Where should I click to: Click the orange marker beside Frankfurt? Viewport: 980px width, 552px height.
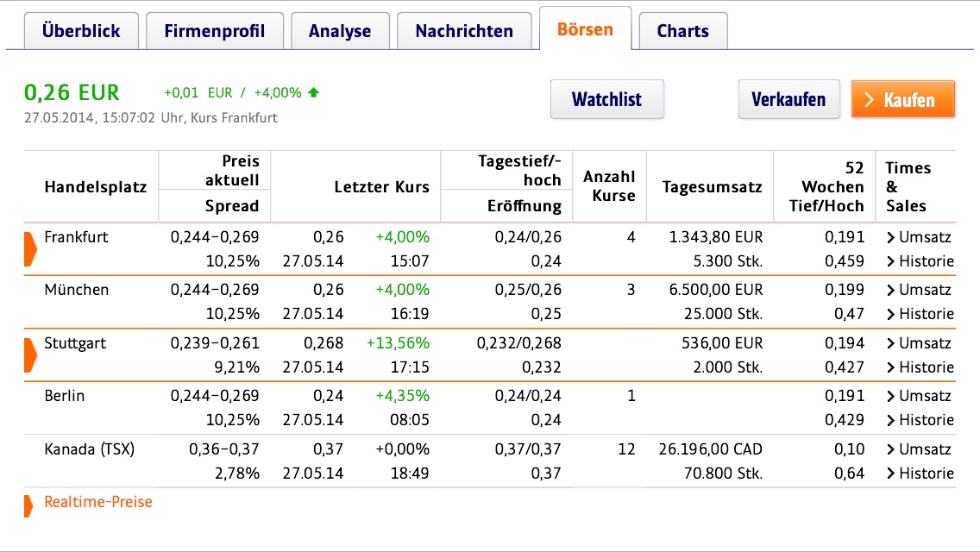pyautogui.click(x=30, y=248)
